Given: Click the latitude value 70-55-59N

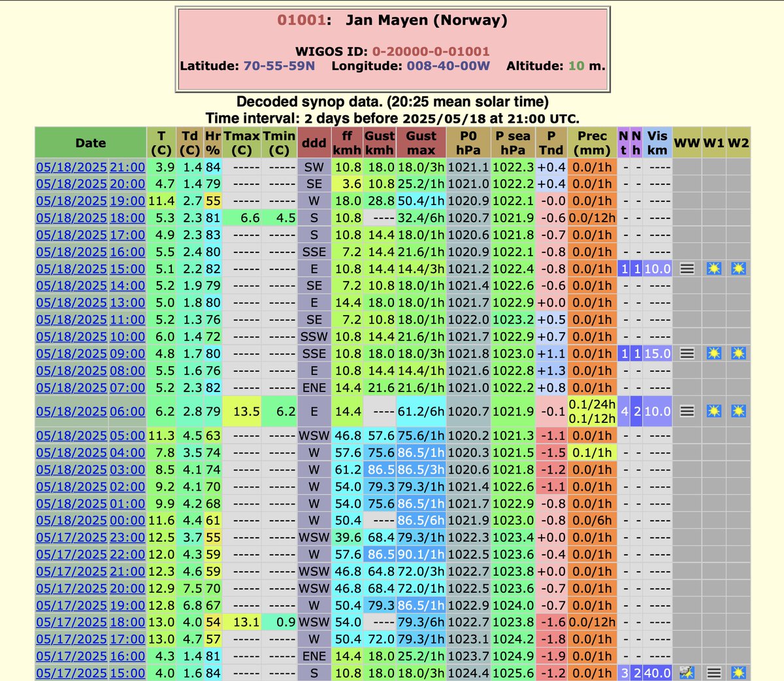Looking at the screenshot, I should [279, 66].
